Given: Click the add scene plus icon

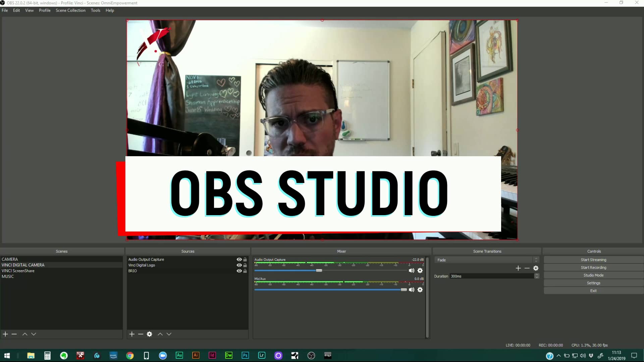Looking at the screenshot, I should point(5,334).
